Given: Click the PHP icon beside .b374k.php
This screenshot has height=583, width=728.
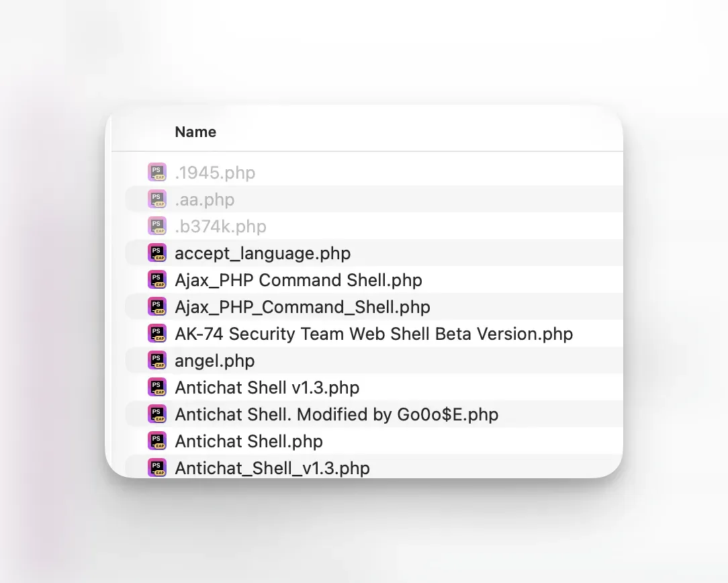Looking at the screenshot, I should (156, 226).
